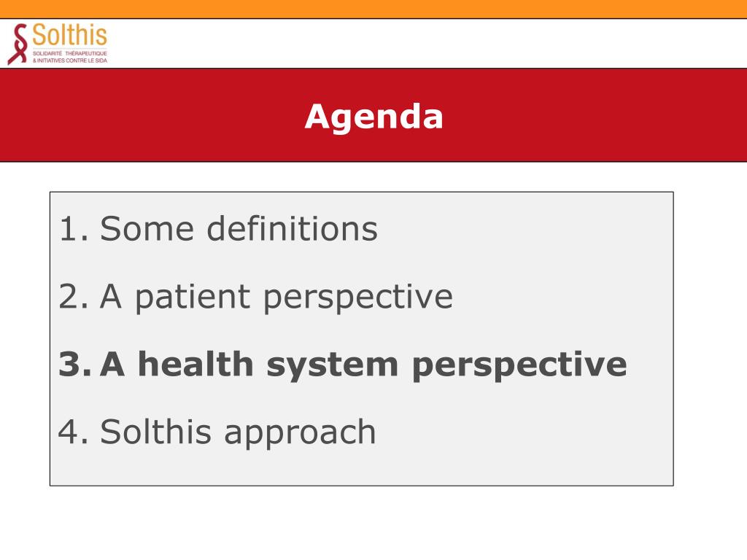747x560 pixels.
Task: Click empty gray space below Solthis approach
Action: (362, 467)
